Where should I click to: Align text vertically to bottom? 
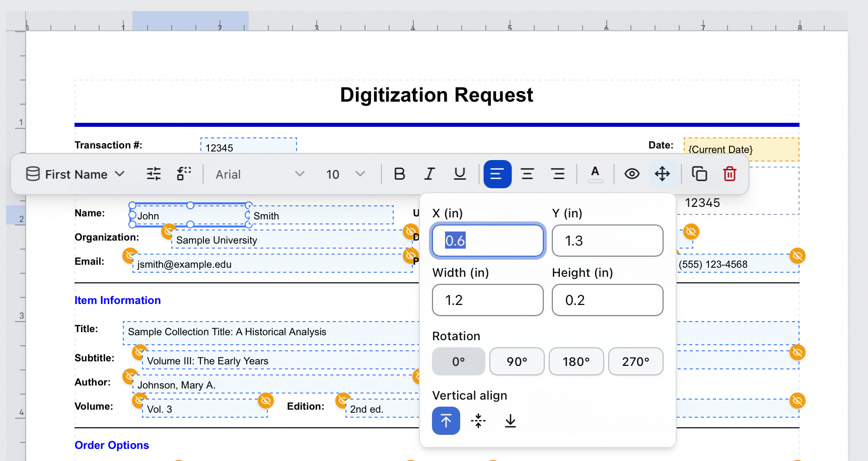click(511, 421)
